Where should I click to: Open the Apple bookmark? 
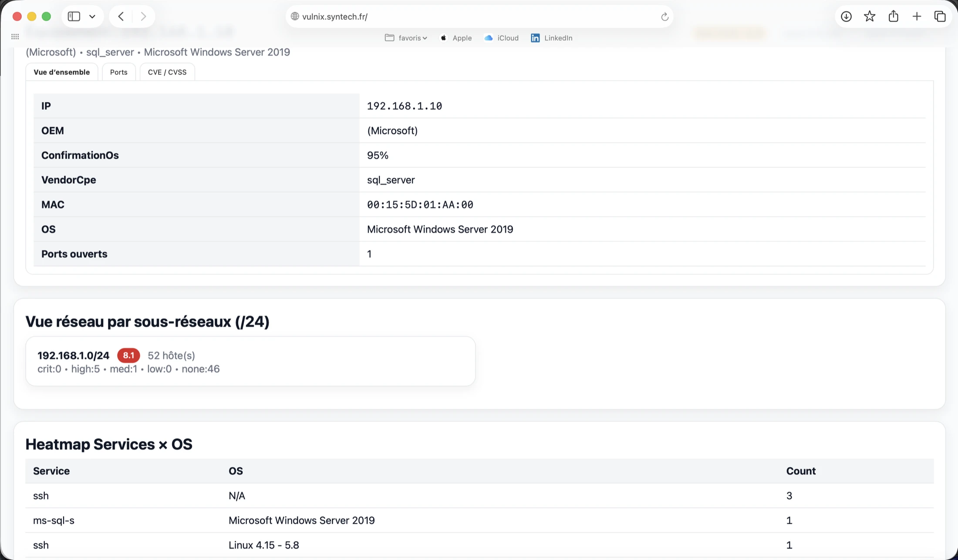click(456, 38)
